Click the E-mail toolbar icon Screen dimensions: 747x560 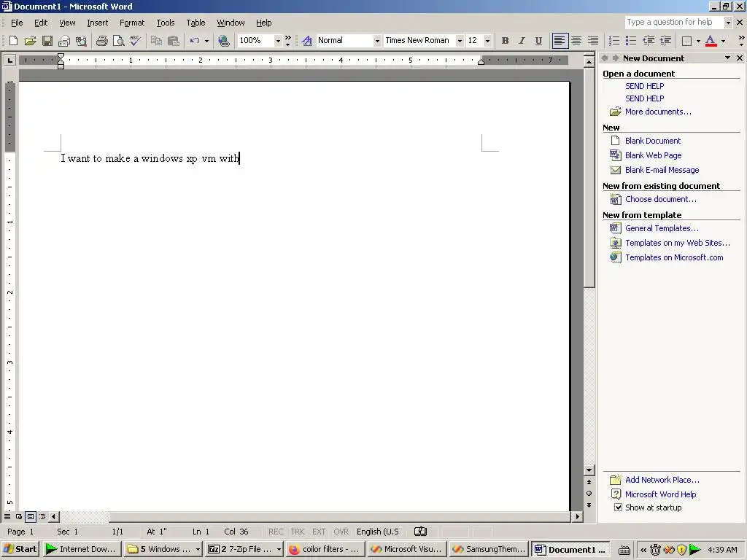[x=64, y=41]
